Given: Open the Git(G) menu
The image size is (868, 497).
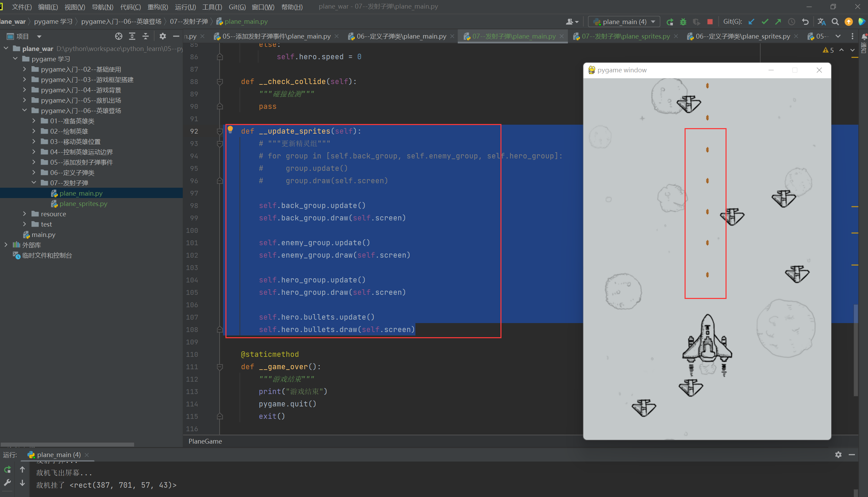Looking at the screenshot, I should (x=237, y=7).
